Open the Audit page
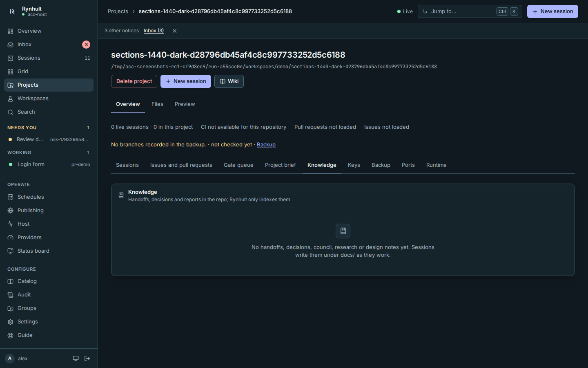The width and height of the screenshot is (588, 368). 49,295
